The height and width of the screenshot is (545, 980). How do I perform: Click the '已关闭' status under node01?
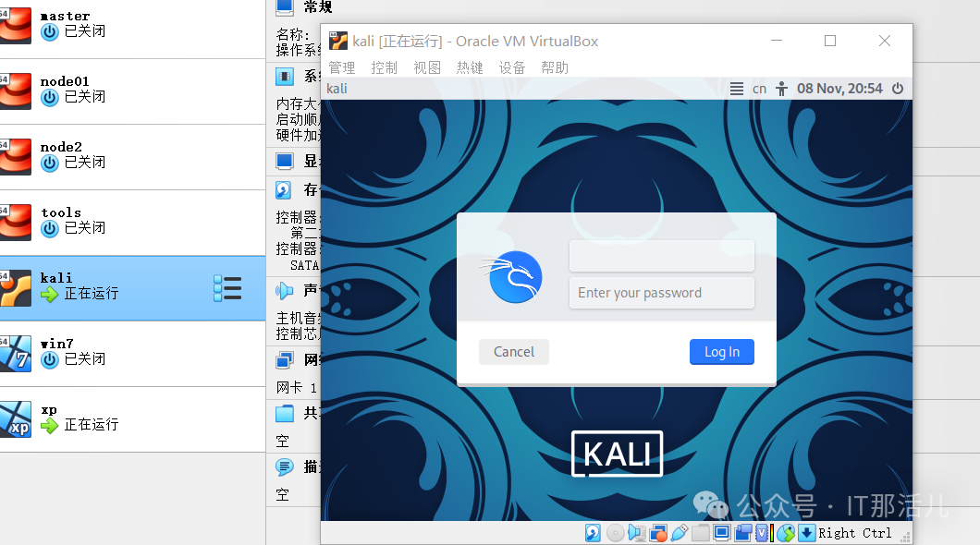coord(85,97)
